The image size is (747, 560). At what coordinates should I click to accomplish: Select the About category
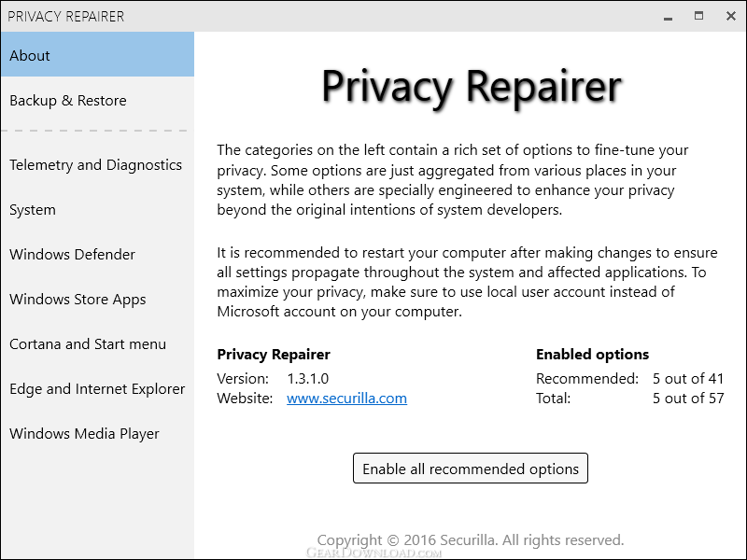click(97, 54)
